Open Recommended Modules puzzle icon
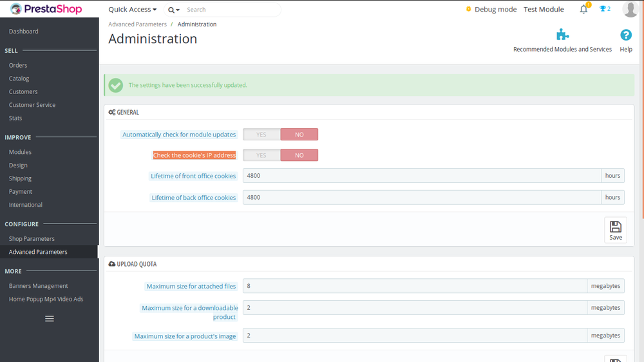Viewport: 644px width, 362px height. pyautogui.click(x=563, y=35)
